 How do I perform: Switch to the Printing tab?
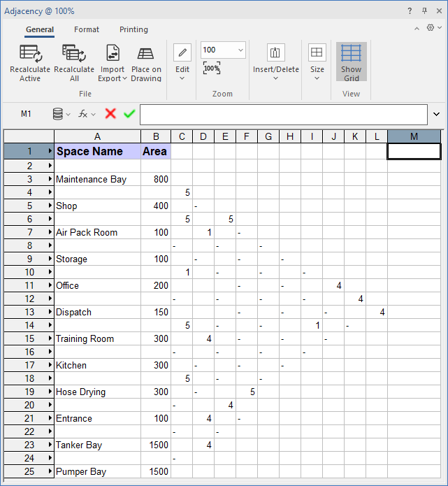pos(133,29)
